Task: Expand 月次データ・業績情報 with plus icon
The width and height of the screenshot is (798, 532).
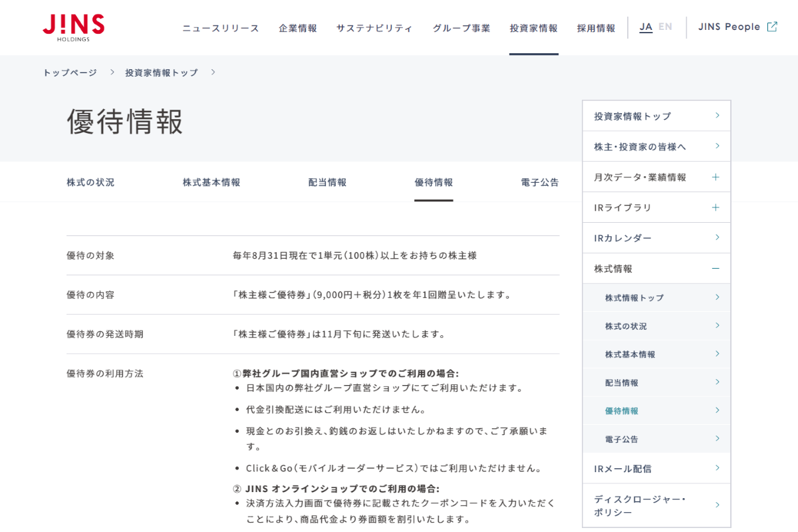Action: pos(716,177)
